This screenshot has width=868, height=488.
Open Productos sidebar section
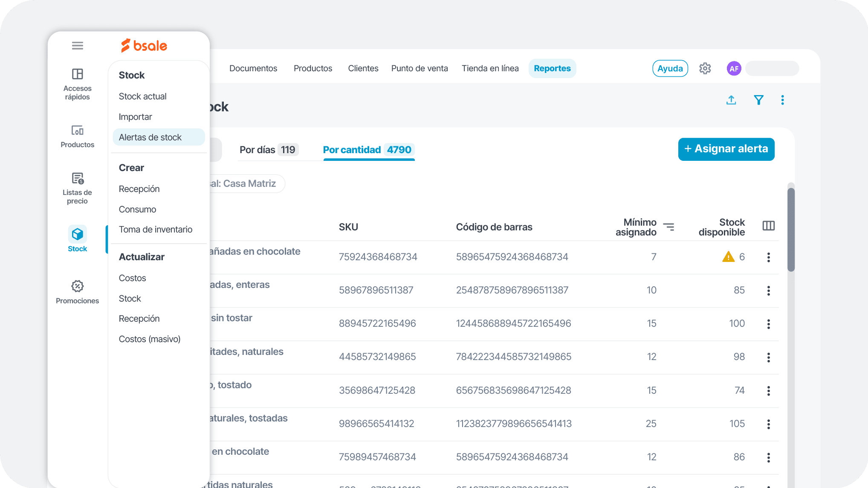pyautogui.click(x=77, y=136)
